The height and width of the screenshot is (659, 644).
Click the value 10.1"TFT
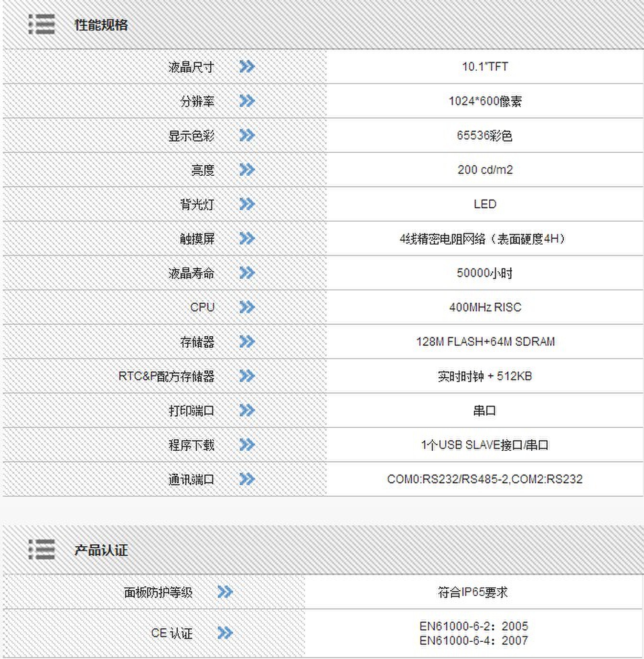pos(485,66)
